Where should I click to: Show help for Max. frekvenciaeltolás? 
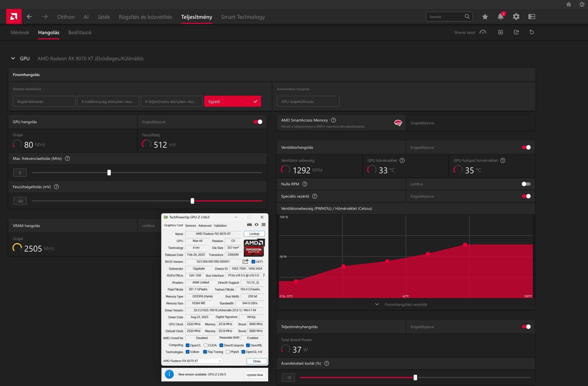tap(67, 158)
